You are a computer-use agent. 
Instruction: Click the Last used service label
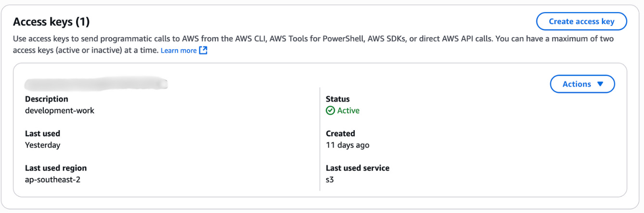click(358, 168)
